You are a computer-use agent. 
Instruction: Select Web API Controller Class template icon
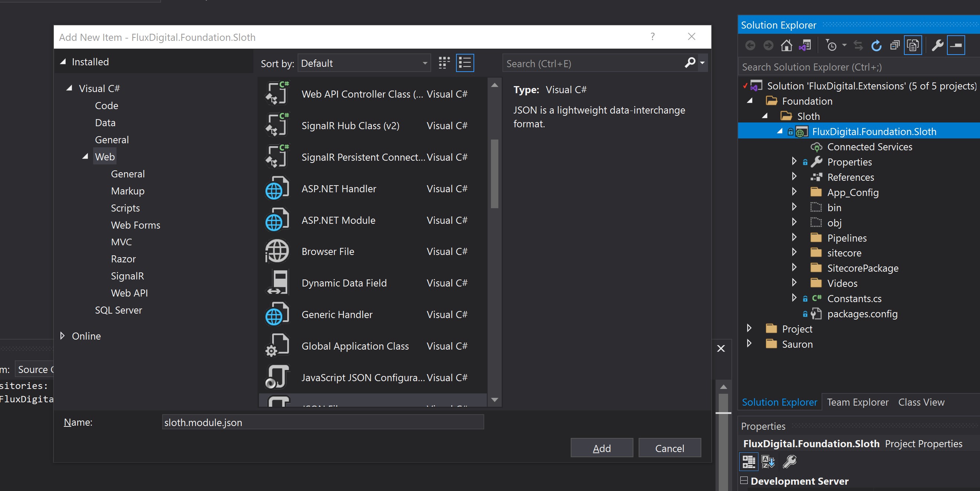point(277,94)
